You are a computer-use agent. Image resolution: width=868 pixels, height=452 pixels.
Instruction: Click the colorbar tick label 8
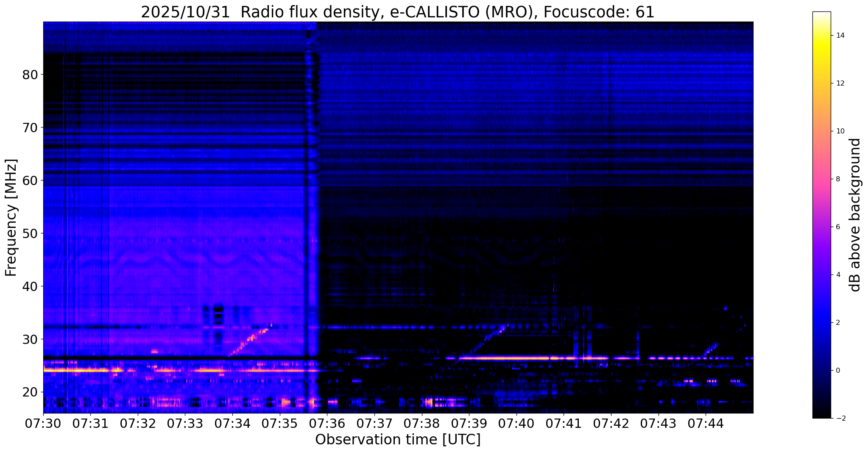coord(837,179)
